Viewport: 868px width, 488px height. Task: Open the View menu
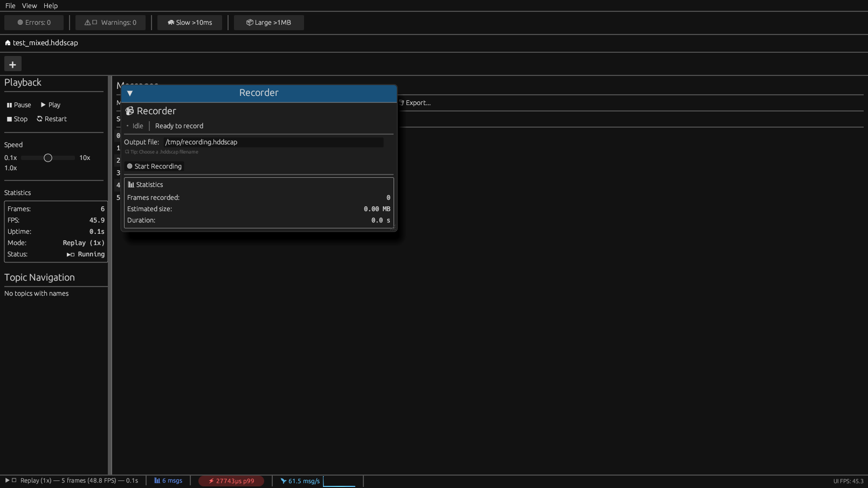coord(29,5)
